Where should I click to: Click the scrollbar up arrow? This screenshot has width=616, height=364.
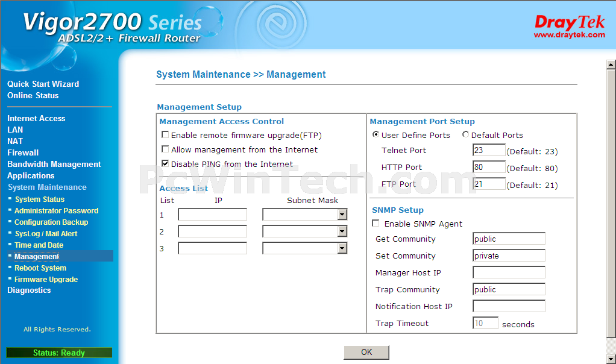(x=611, y=64)
